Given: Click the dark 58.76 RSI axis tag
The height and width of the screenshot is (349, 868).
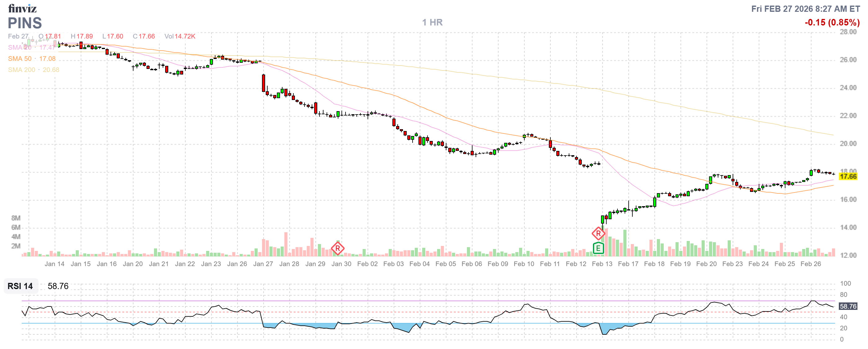Looking at the screenshot, I should (x=848, y=306).
